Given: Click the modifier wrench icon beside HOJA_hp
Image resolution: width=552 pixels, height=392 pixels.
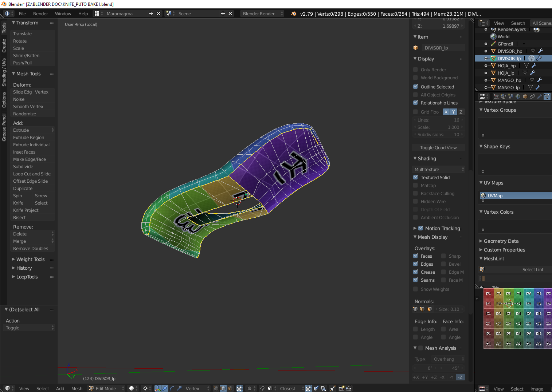Looking at the screenshot, I should pos(534,66).
